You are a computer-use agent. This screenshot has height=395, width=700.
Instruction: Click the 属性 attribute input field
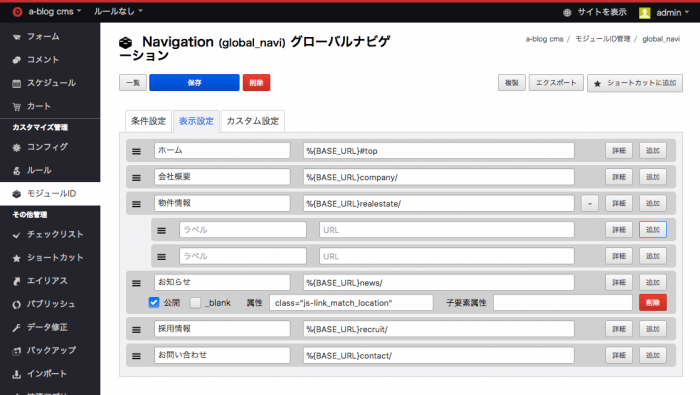351,303
